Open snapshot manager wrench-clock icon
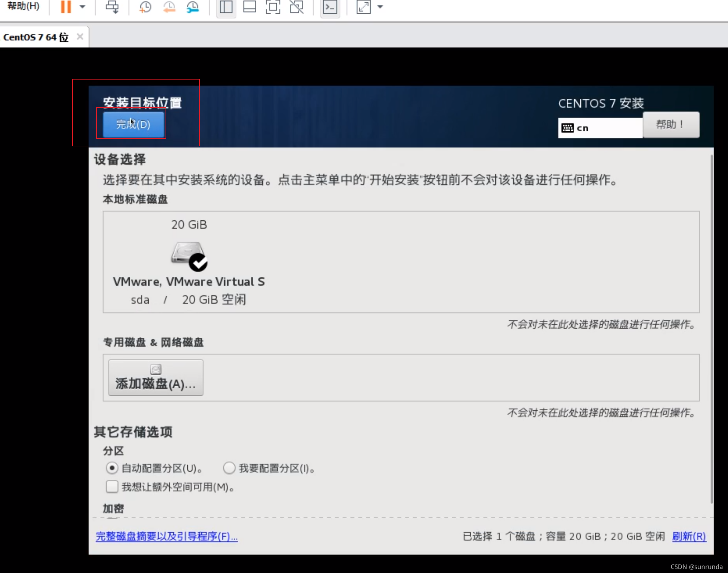This screenshot has height=573, width=728. (193, 7)
